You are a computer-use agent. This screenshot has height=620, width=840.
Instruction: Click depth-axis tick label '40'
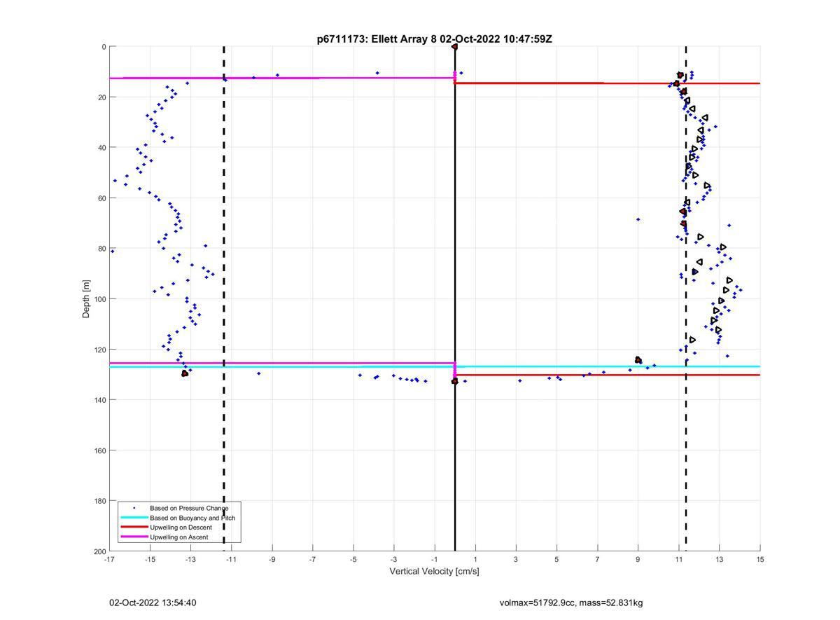pos(101,148)
